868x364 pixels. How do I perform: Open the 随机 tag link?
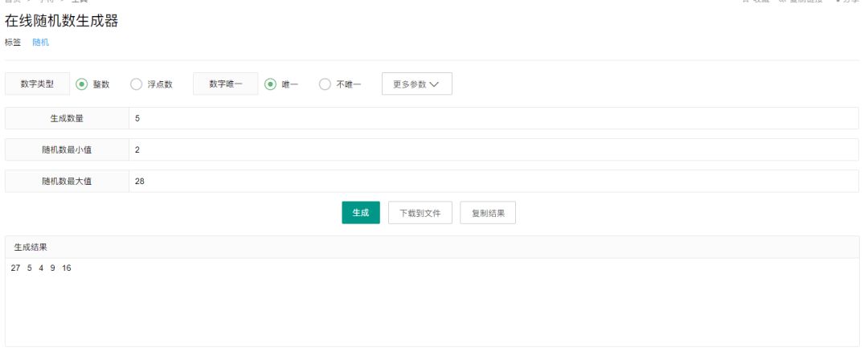(40, 42)
